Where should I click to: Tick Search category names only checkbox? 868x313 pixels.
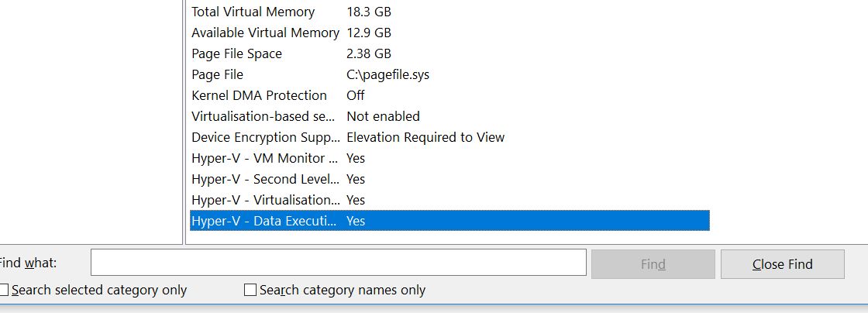[250, 291]
